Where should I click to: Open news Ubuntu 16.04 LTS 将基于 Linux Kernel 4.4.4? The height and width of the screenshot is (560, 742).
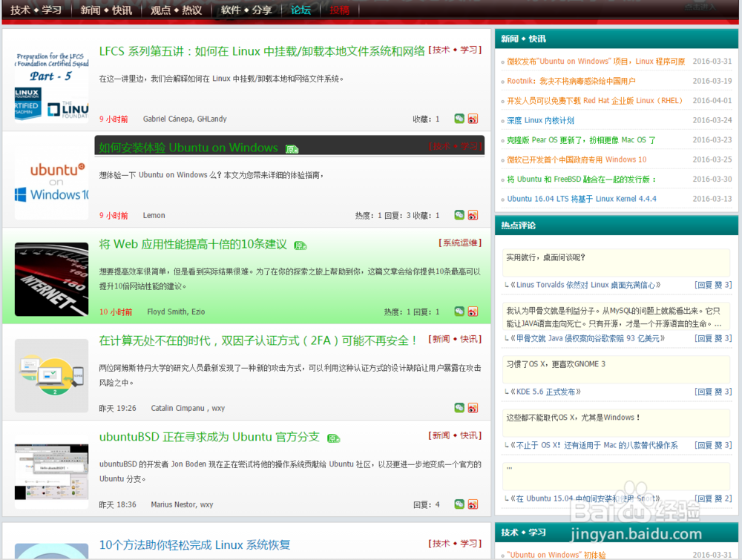click(582, 199)
